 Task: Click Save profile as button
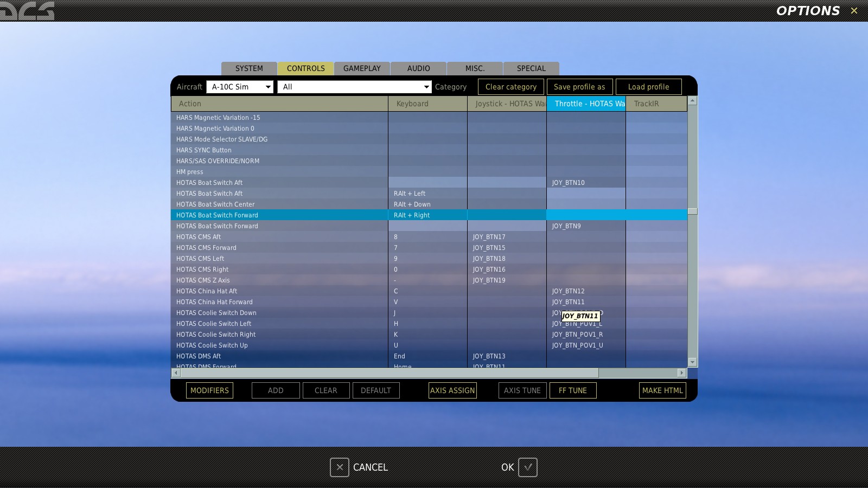point(579,87)
